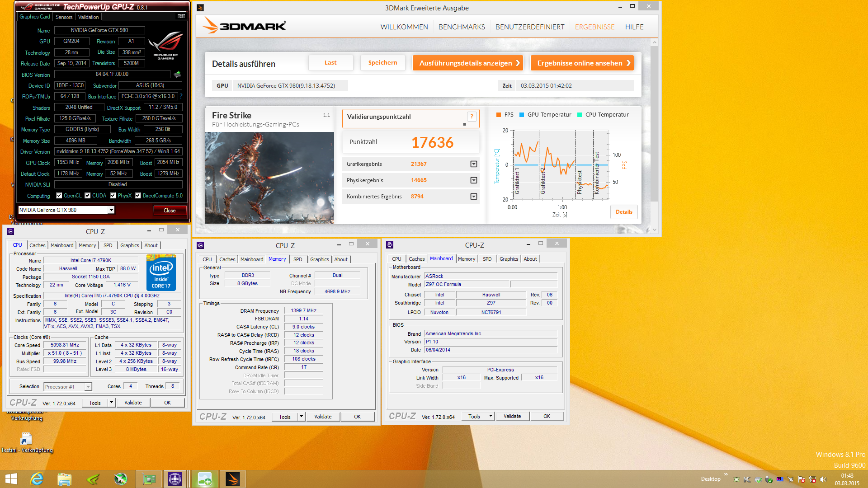Viewport: 868px width, 488px height.
Task: Toggle DirectCompute 5.0 checkbox in GPU-Z
Action: point(138,196)
